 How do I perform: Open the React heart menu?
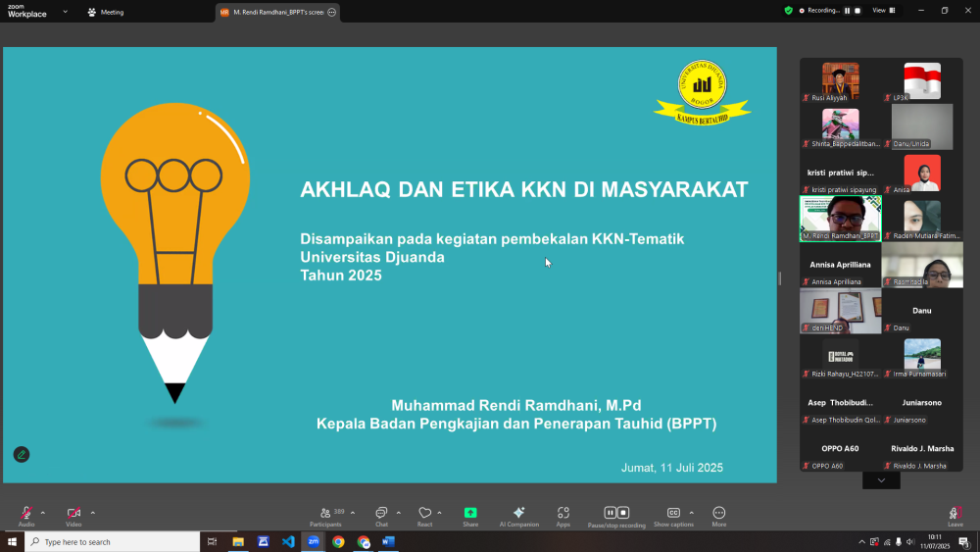[425, 517]
